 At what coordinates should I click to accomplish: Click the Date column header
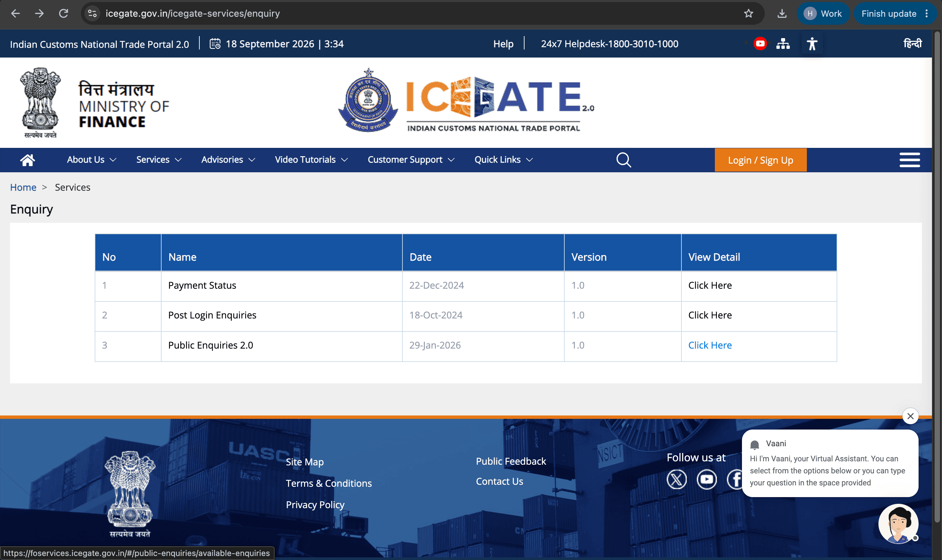tap(483, 253)
